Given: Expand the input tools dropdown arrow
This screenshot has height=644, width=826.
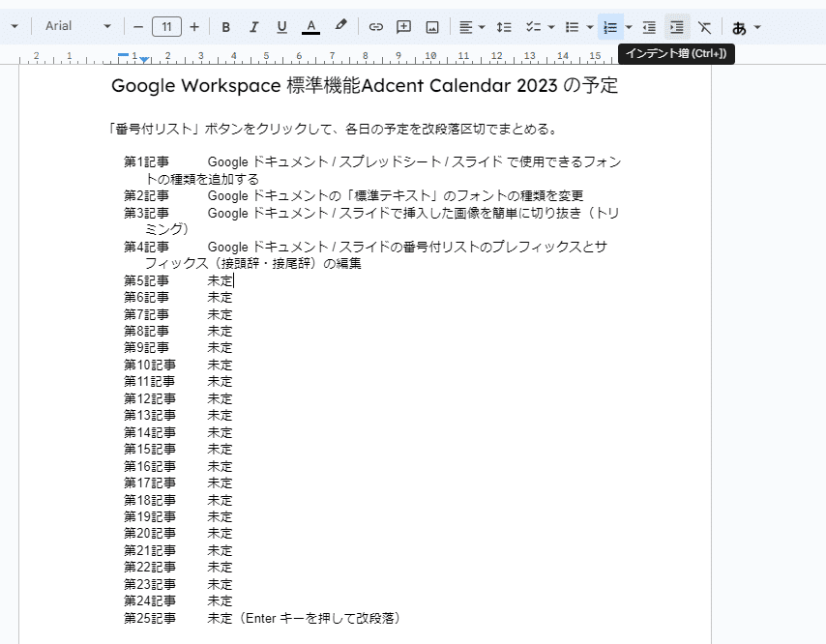Looking at the screenshot, I should tap(757, 27).
